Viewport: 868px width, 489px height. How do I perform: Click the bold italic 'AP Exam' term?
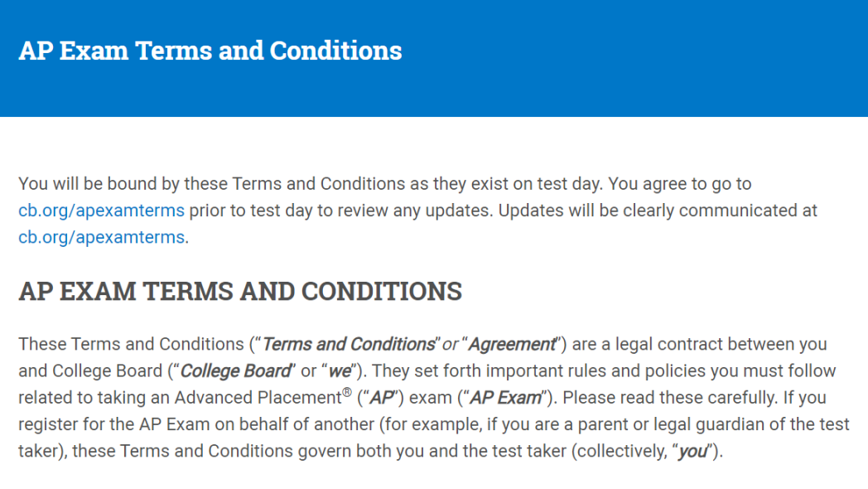click(505, 398)
